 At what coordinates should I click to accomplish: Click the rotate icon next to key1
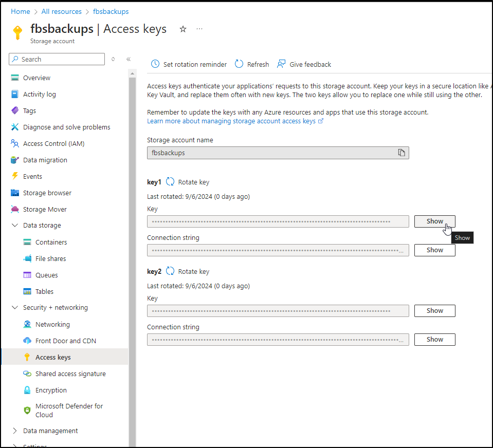(x=170, y=181)
